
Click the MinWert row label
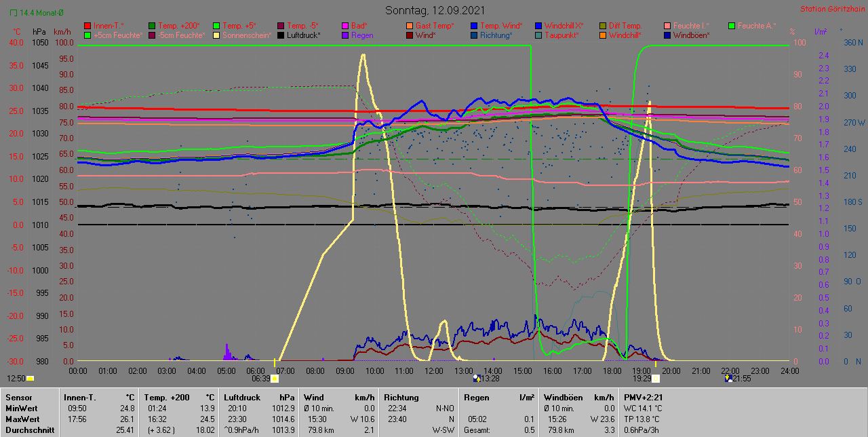point(22,408)
